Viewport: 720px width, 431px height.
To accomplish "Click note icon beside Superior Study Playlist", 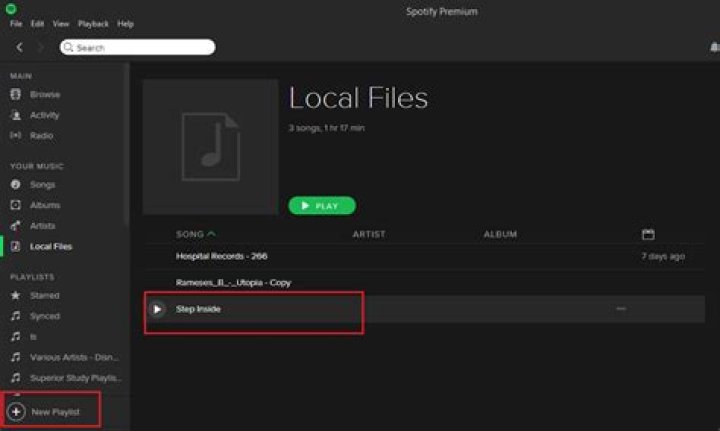I will 16,378.
